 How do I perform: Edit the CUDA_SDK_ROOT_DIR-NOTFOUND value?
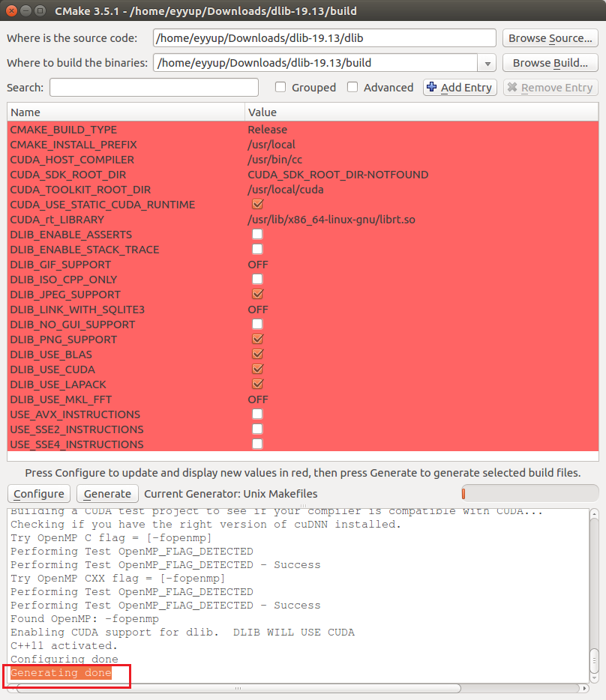(x=337, y=175)
